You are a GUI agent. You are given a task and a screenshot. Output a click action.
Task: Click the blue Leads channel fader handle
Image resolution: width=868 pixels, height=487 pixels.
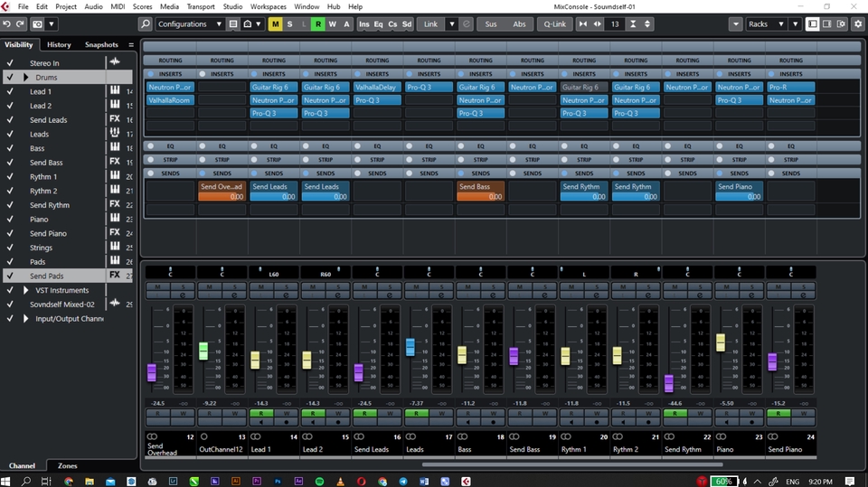point(410,347)
